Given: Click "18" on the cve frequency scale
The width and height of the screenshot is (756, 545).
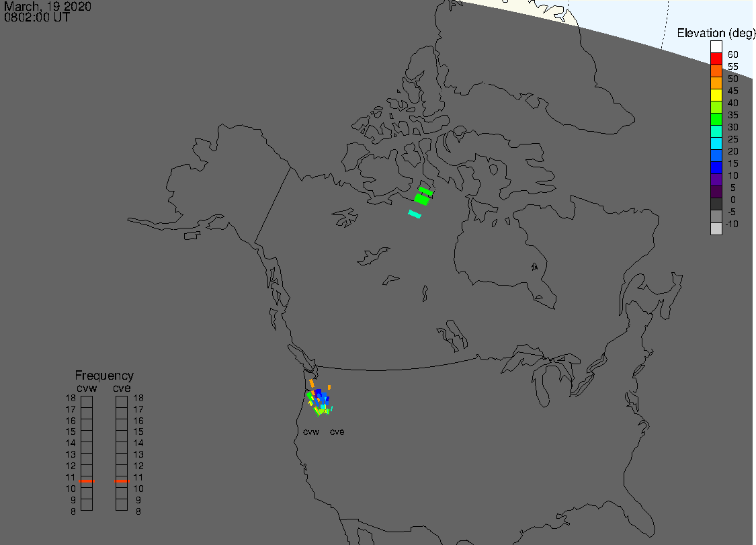Looking at the screenshot, I should pyautogui.click(x=138, y=398).
